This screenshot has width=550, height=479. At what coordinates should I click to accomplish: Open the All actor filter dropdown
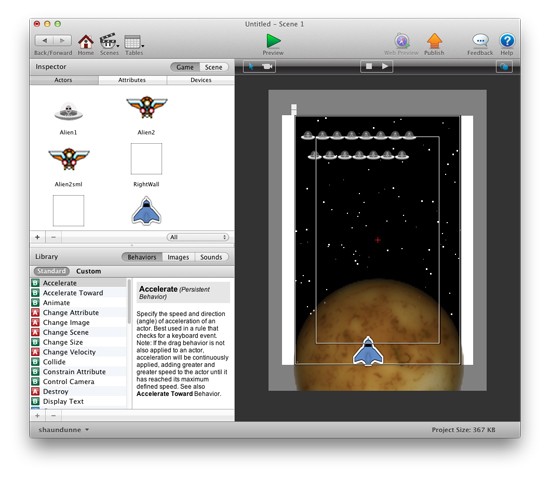tap(198, 237)
